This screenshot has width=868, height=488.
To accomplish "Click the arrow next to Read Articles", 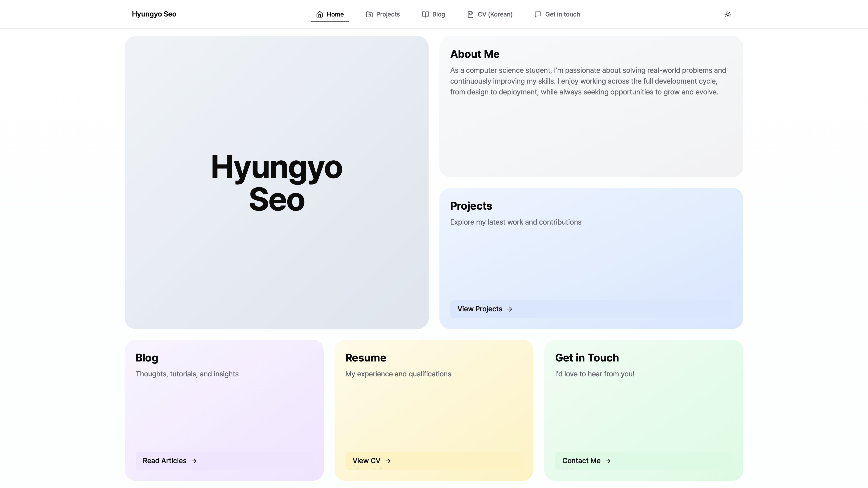I will click(194, 461).
